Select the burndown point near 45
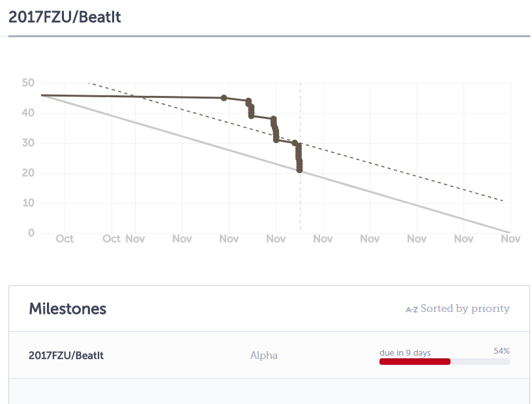Image resolution: width=532 pixels, height=404 pixels. click(224, 98)
